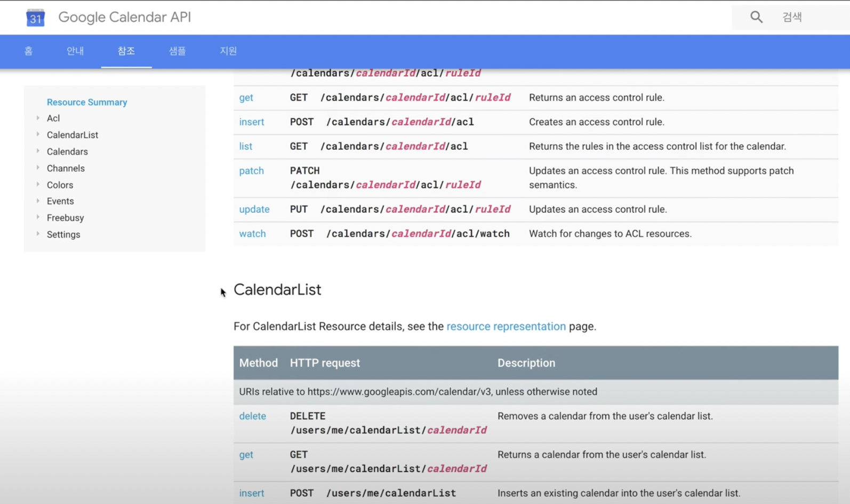Expand the Events arrow in sidebar
Image resolution: width=850 pixels, height=504 pixels.
point(38,201)
